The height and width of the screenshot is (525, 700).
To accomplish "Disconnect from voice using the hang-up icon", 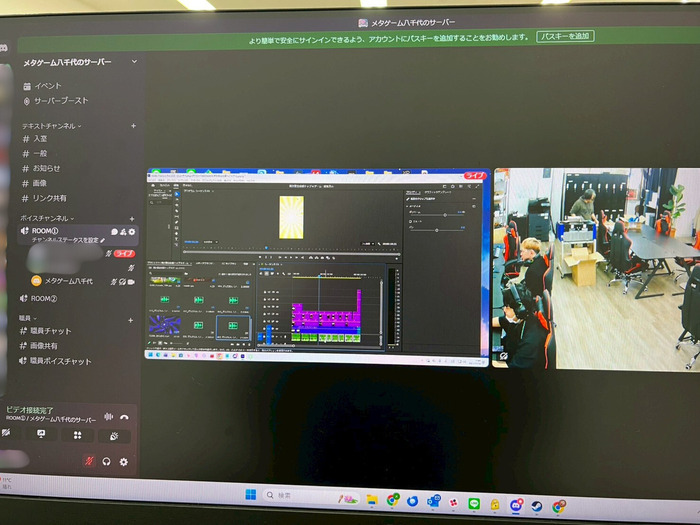I will 125,417.
